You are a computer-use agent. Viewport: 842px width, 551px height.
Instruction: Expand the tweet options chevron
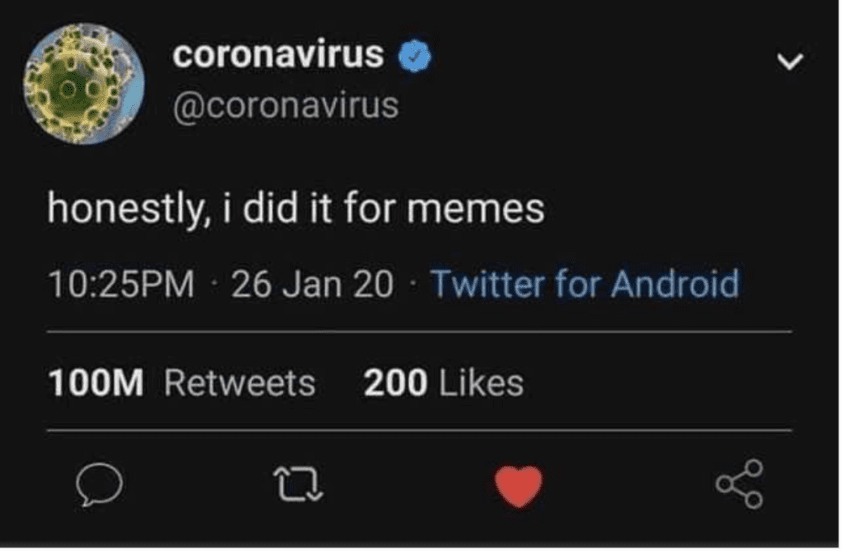coord(791,62)
